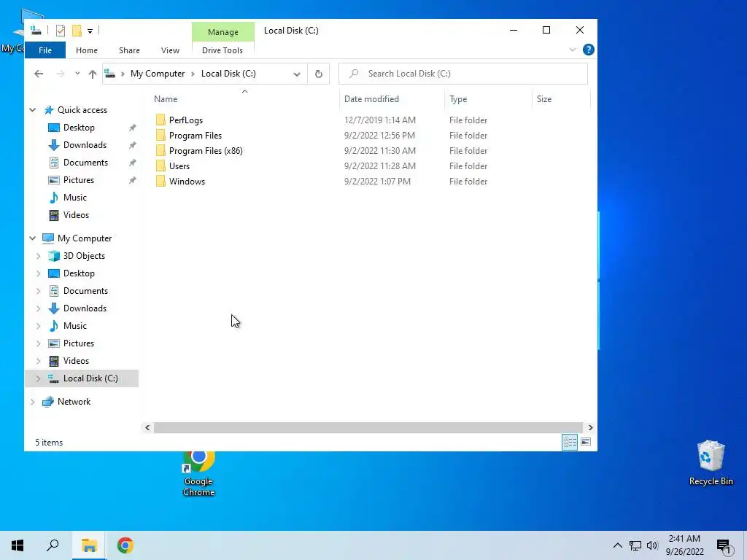
Task: Select Music icon under My Computer
Action: point(54,326)
